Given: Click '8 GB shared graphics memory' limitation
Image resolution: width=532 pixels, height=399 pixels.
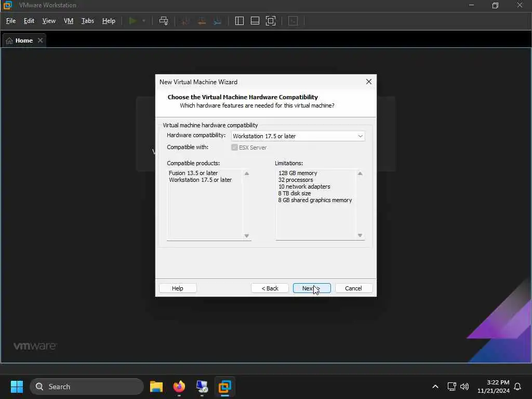Looking at the screenshot, I should (315, 200).
